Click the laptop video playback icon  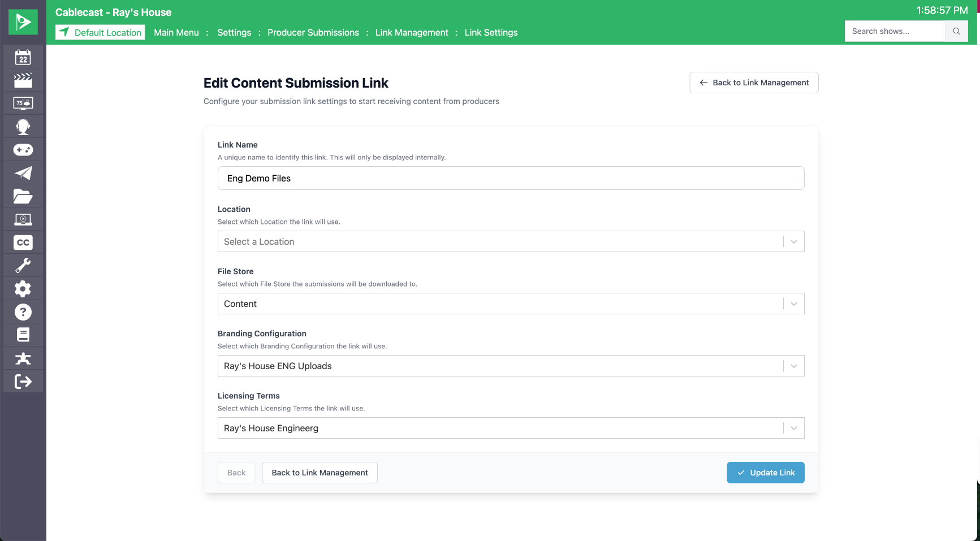(23, 219)
